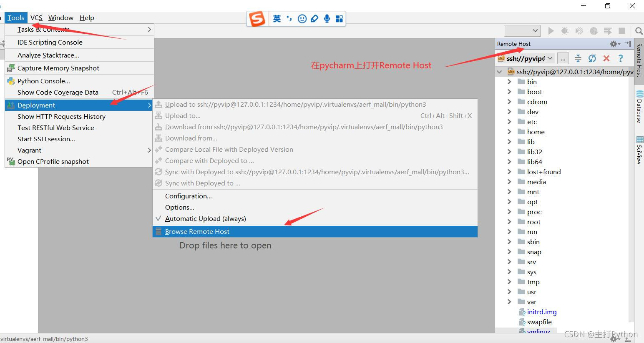Select Capture Memory Snapshot
This screenshot has width=644, height=343.
tap(79, 68)
